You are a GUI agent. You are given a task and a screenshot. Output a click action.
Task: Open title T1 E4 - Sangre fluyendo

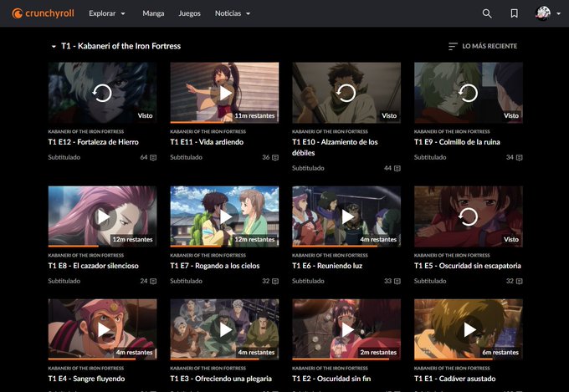pos(86,379)
